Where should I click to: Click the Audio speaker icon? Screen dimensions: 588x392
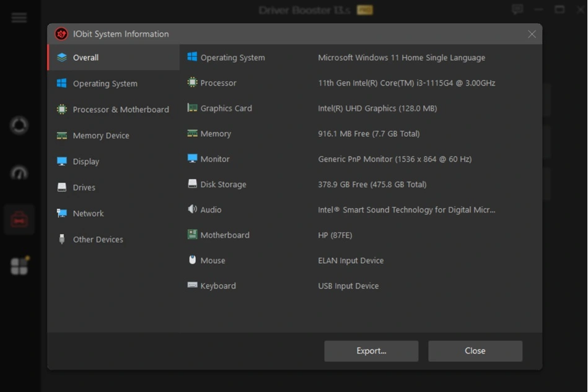click(x=192, y=209)
